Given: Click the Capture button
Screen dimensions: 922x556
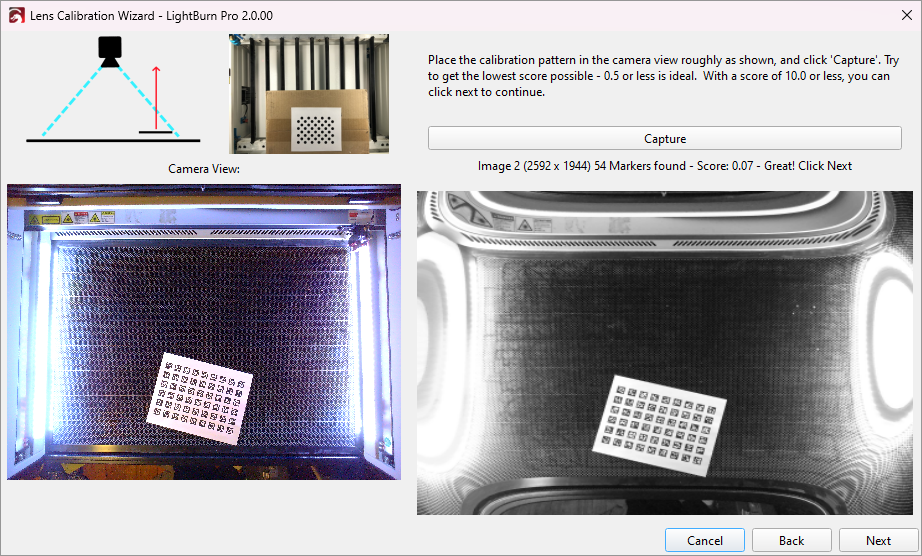Looking at the screenshot, I should click(664, 139).
